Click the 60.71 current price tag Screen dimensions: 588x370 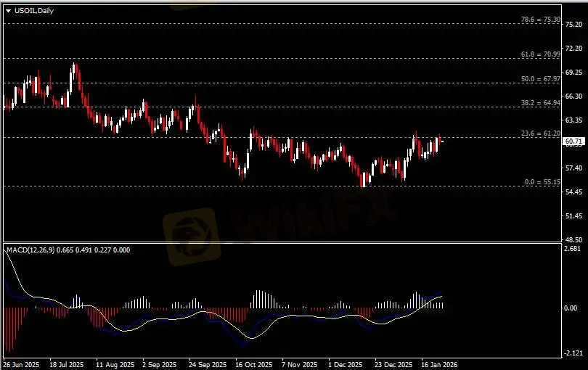tap(573, 141)
